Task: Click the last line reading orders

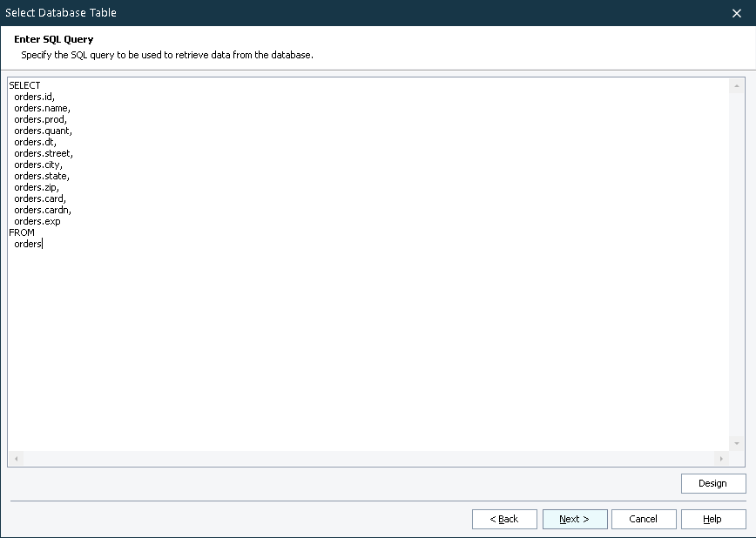Action: [28, 244]
